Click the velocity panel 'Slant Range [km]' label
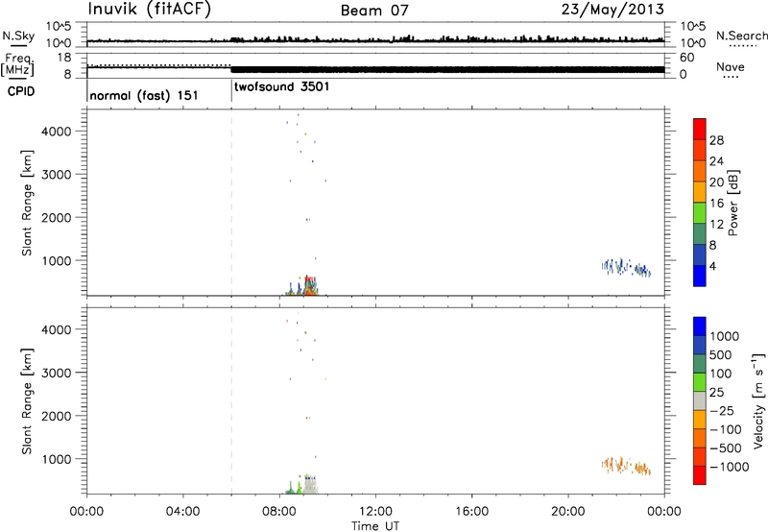Image resolution: width=768 pixels, height=532 pixels. click(x=27, y=401)
